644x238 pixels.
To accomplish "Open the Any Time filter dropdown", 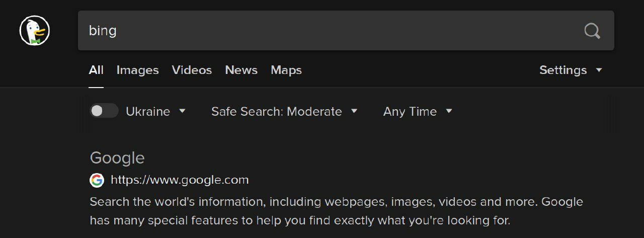I will 410,111.
